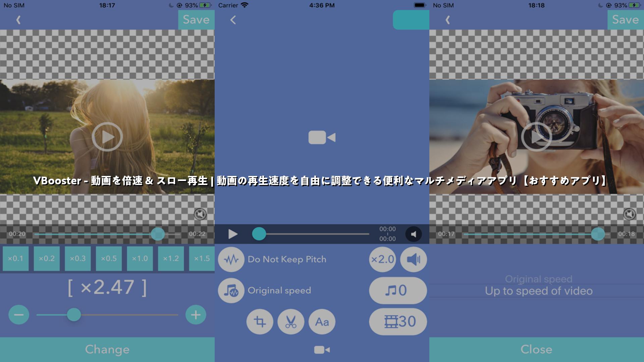
Task: Open the music pitch 0 setting
Action: pos(398,291)
